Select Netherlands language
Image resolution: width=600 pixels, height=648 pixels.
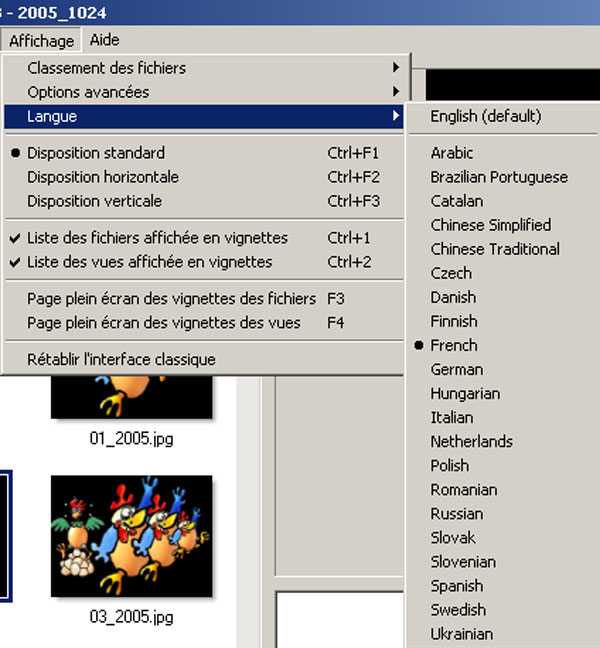(x=504, y=441)
